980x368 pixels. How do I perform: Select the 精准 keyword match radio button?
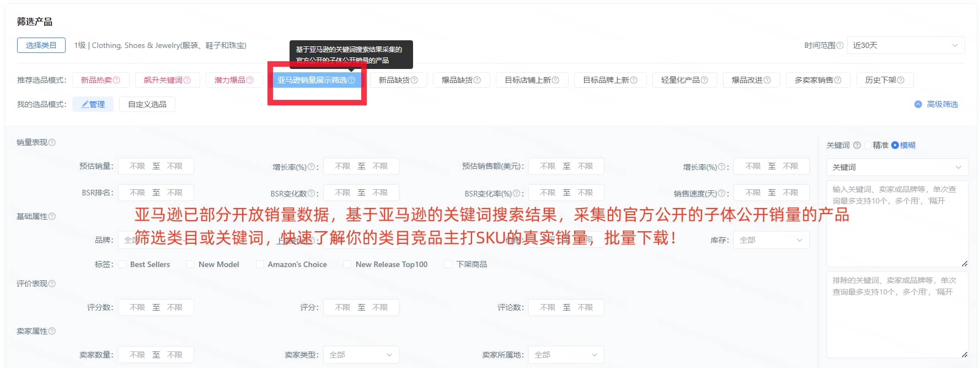pos(868,145)
